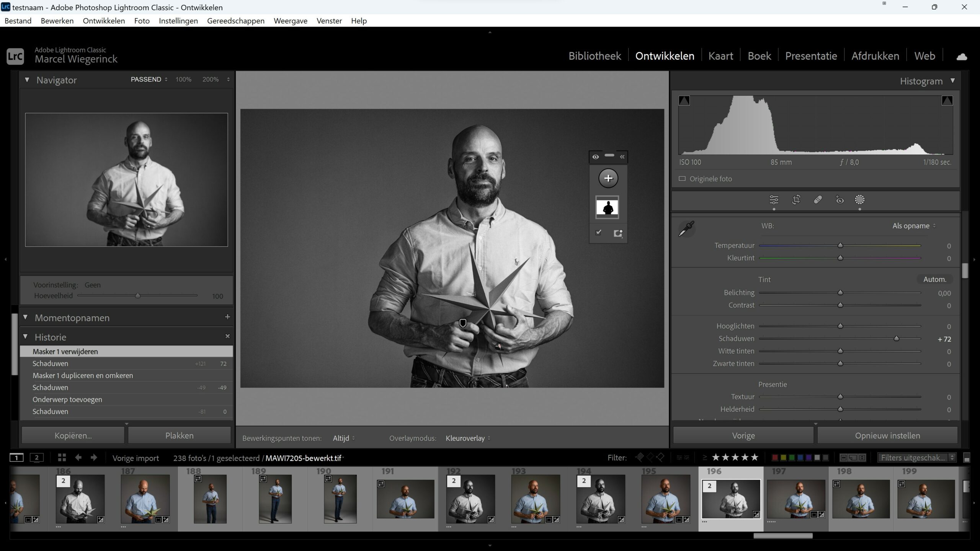The image size is (980, 551).
Task: Pick the white balance eyedropper
Action: point(686,229)
